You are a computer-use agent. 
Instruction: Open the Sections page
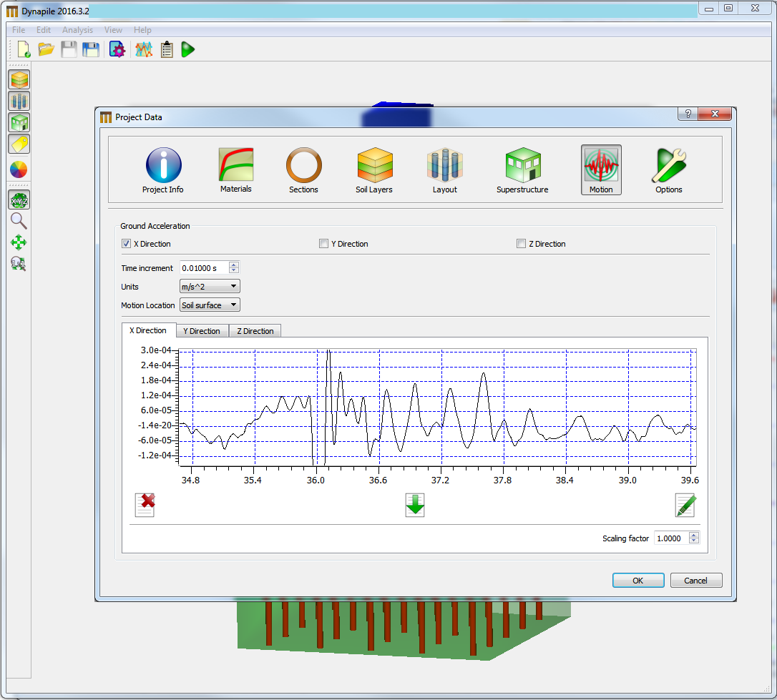click(x=304, y=170)
